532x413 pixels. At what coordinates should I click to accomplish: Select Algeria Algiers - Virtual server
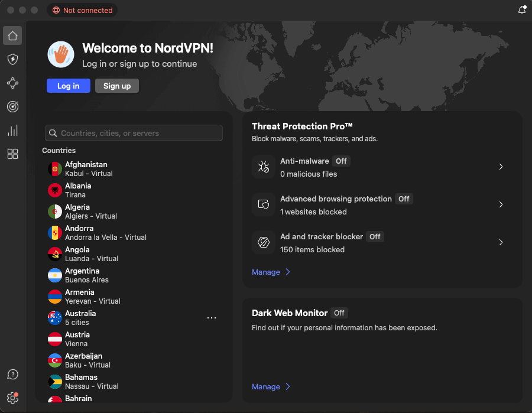(x=134, y=212)
